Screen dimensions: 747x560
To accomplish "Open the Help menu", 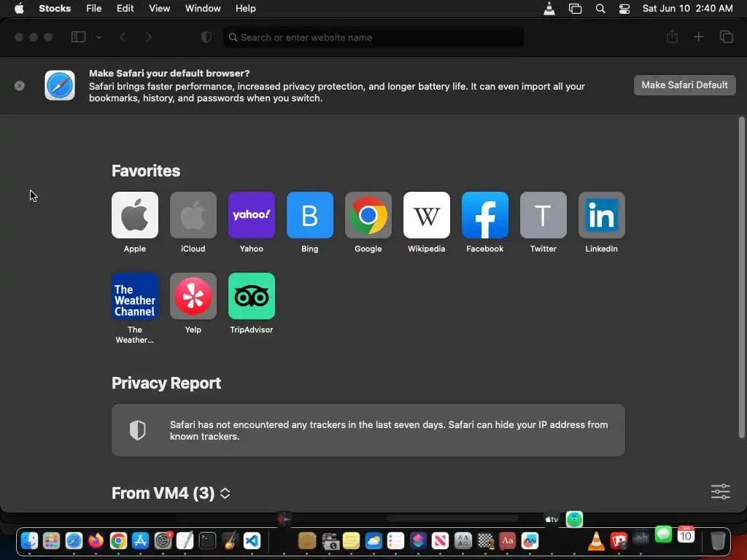I will click(x=246, y=9).
